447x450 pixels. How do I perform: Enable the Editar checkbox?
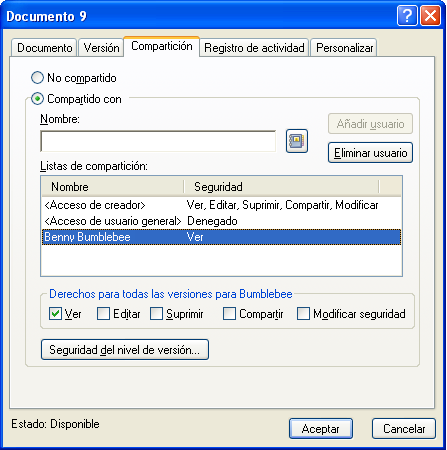[103, 314]
